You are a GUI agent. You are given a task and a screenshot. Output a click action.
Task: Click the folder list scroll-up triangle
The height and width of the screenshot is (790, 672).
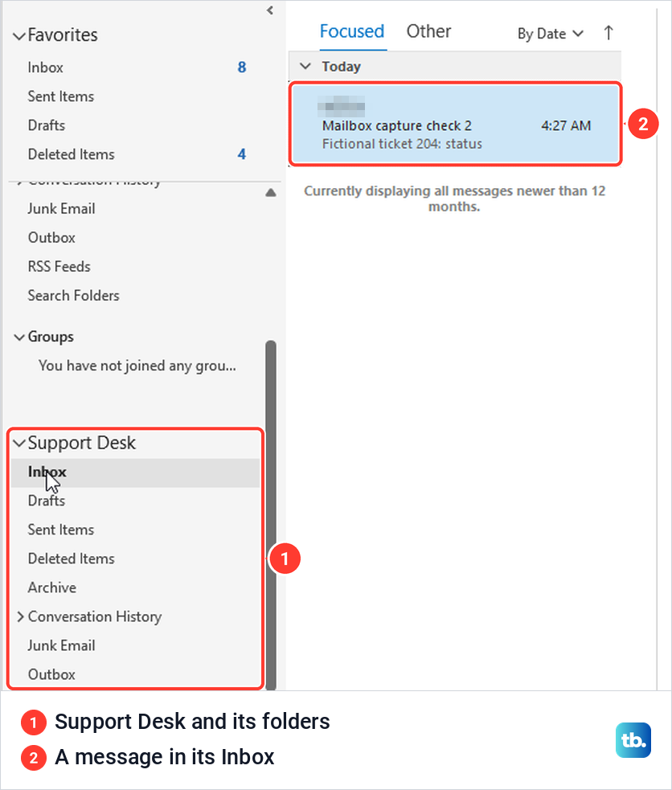pos(271,192)
